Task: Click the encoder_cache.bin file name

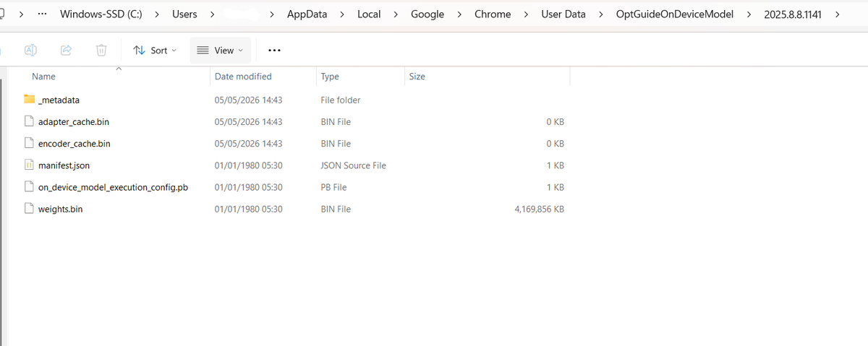Action: point(74,144)
